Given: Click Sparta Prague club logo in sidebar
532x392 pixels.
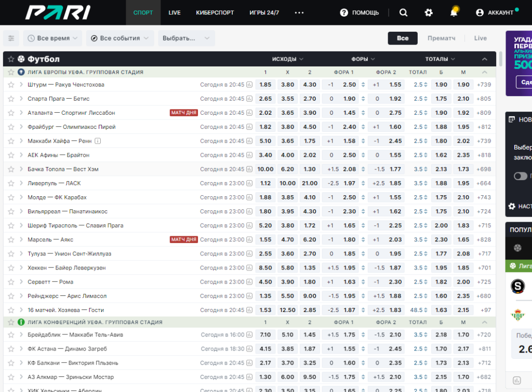Looking at the screenshot, I should click(x=518, y=287).
